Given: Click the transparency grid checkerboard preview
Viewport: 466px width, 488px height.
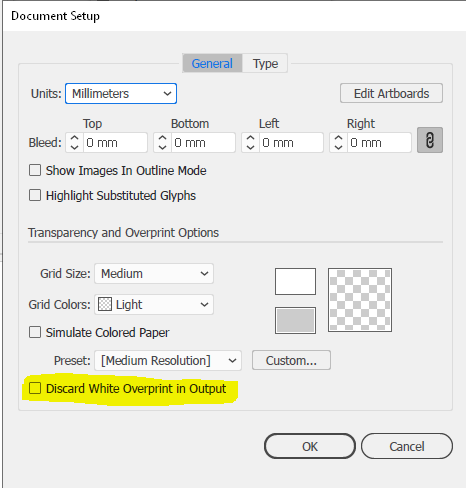Looking at the screenshot, I should point(360,300).
